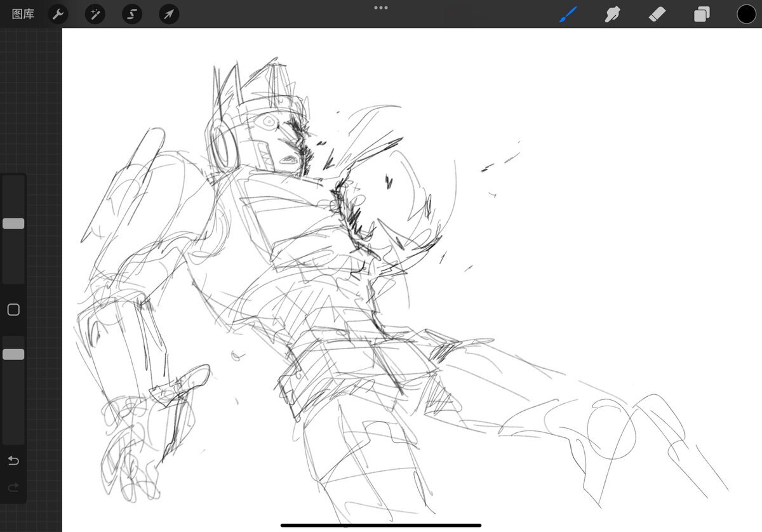762x532 pixels.
Task: Click the brush size slider handle
Action: pyautogui.click(x=13, y=223)
